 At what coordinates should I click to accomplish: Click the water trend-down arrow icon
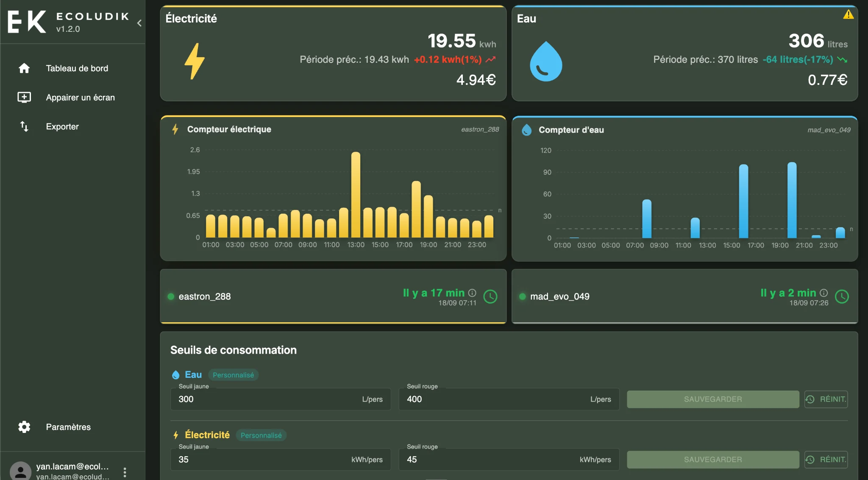pos(842,59)
